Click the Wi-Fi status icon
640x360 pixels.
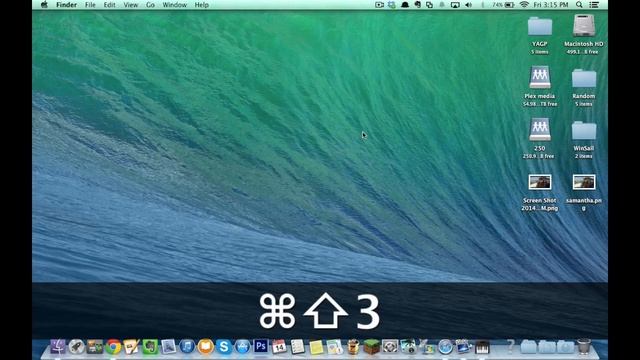(524, 5)
